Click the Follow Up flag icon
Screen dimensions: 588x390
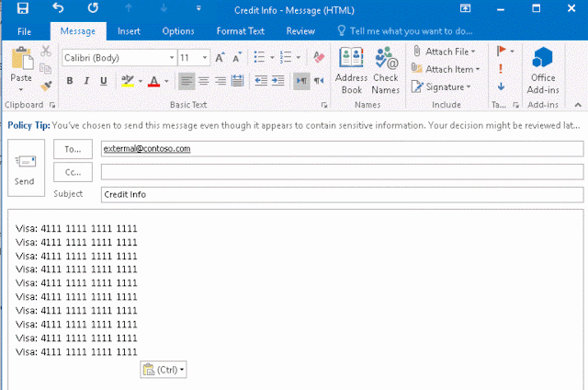pos(502,51)
